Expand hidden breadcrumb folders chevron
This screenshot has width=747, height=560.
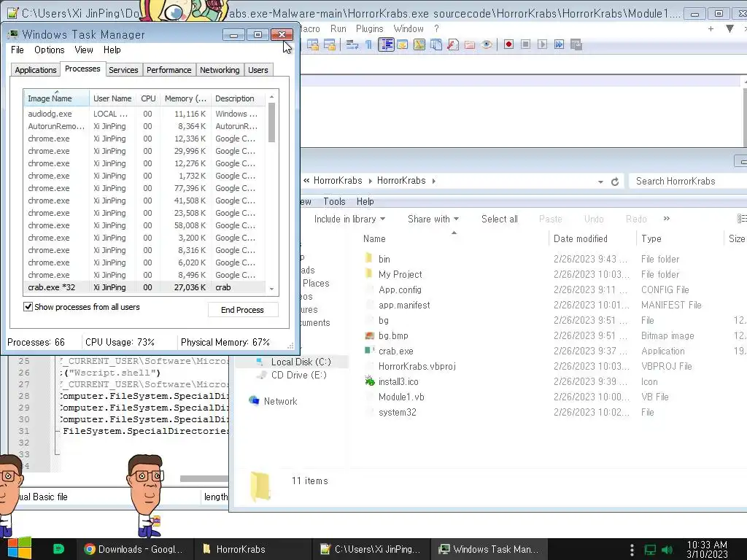[306, 181]
